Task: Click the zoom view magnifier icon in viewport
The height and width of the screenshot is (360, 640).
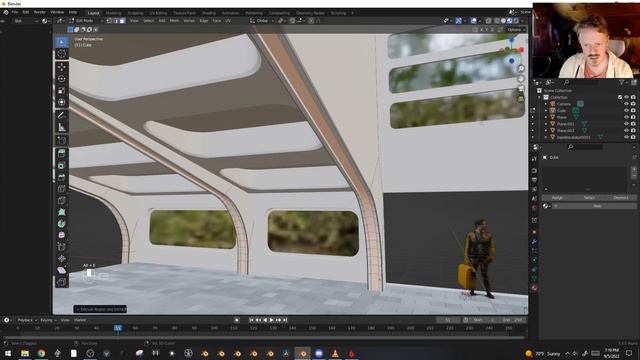Action: (x=521, y=69)
